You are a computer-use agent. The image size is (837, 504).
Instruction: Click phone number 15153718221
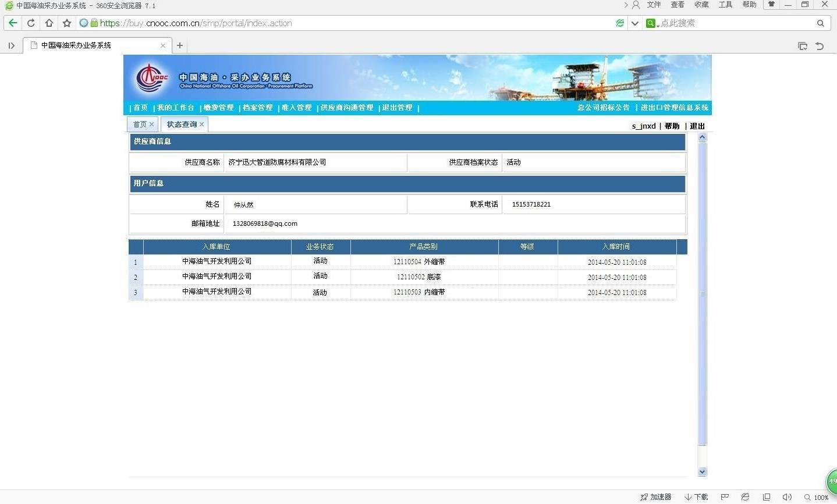(531, 204)
